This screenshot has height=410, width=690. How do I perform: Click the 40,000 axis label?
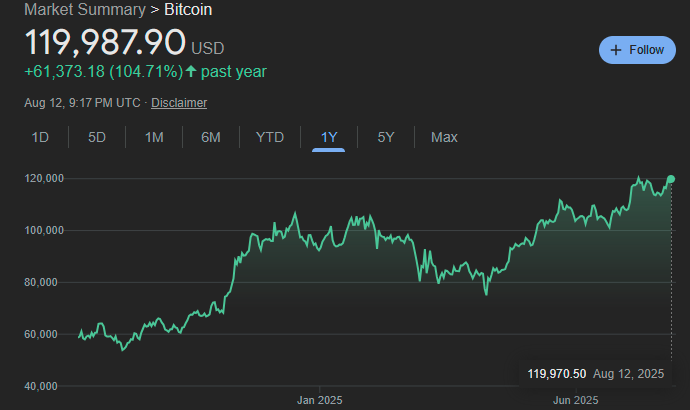coord(40,386)
